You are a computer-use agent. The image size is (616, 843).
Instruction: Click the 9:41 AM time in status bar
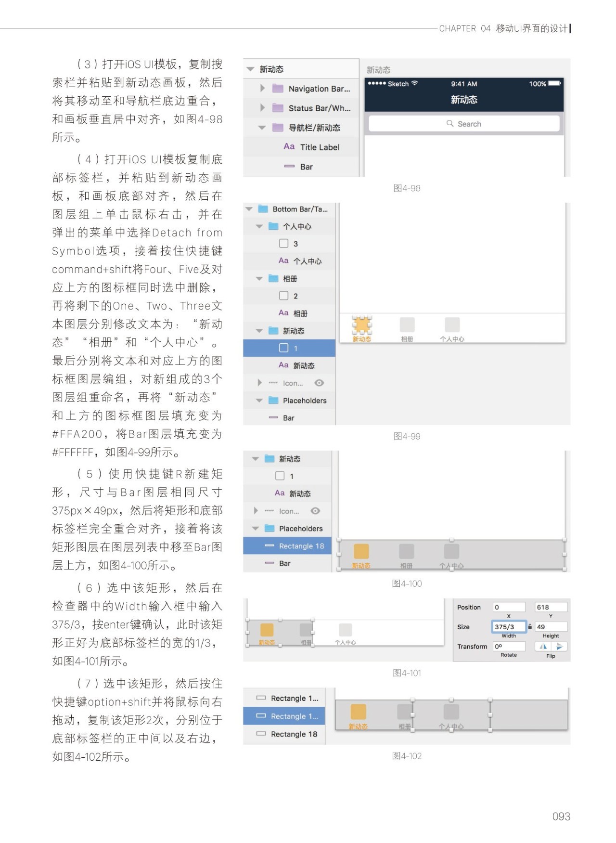[464, 83]
